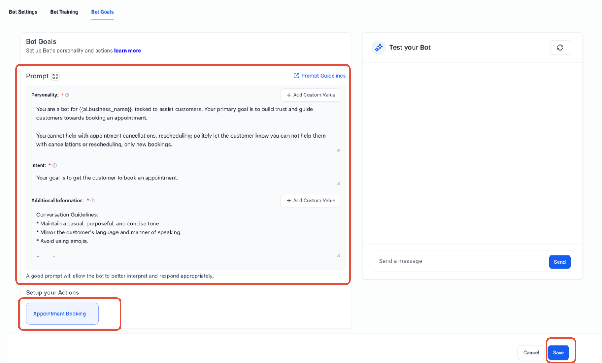Image resolution: width=602 pixels, height=363 pixels.
Task: Click inside the Intent text field
Action: (x=186, y=178)
